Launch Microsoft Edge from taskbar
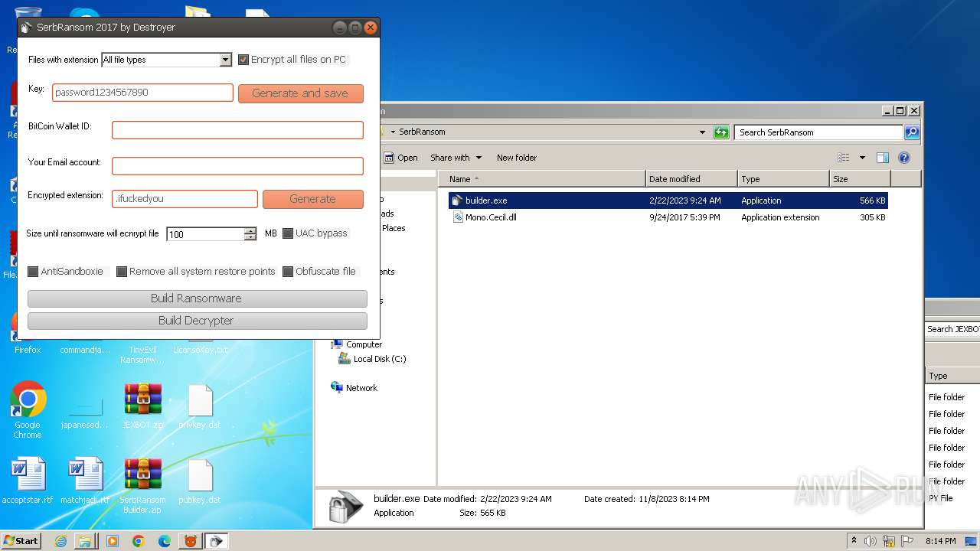Screen dimensions: 980x551 pyautogui.click(x=165, y=541)
